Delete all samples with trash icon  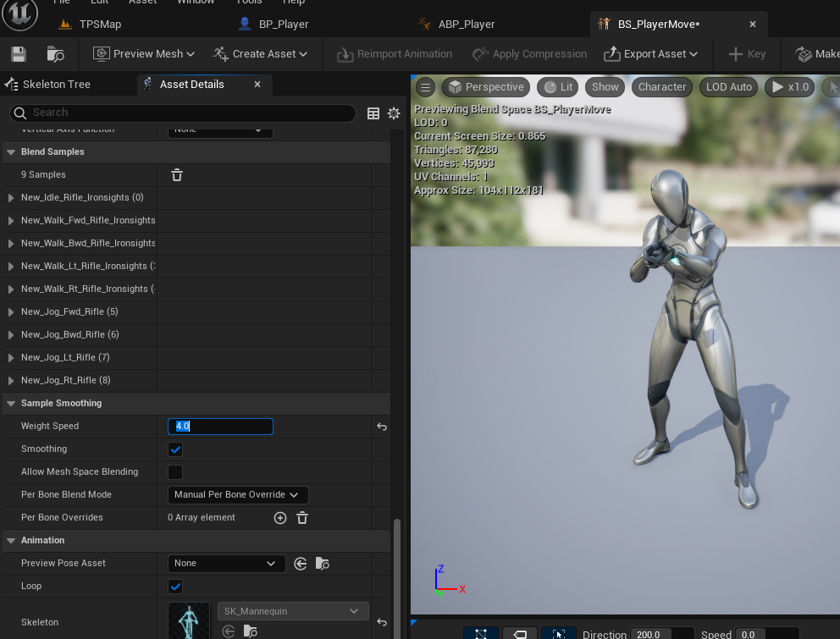pyautogui.click(x=177, y=175)
